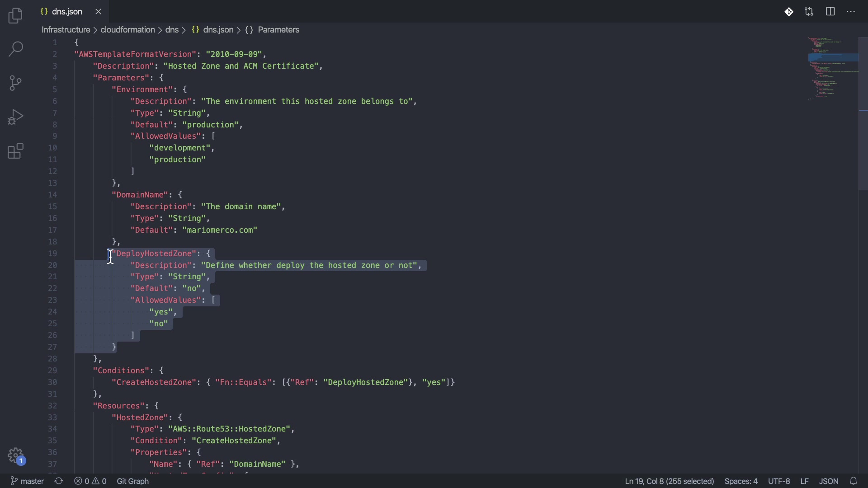This screenshot has height=488, width=868.
Task: Click the Spaces: 4 indentation setting
Action: [x=741, y=481]
